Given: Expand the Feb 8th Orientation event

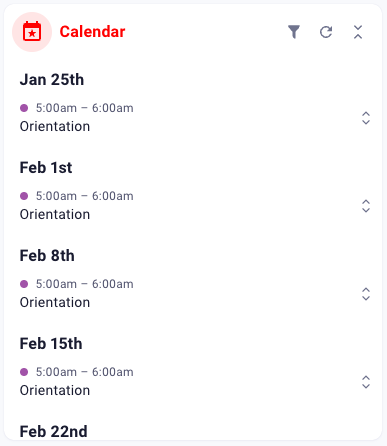Looking at the screenshot, I should [366, 294].
